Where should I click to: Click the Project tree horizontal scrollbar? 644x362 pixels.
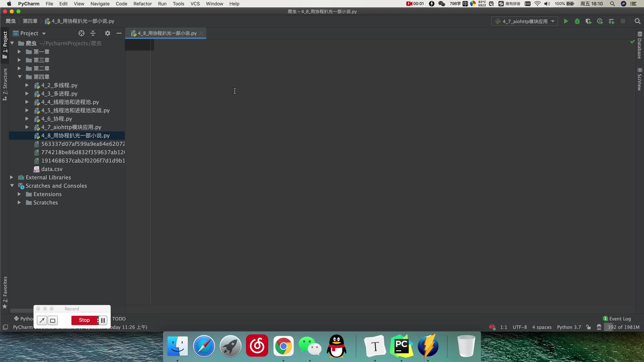pyautogui.click(x=22, y=310)
